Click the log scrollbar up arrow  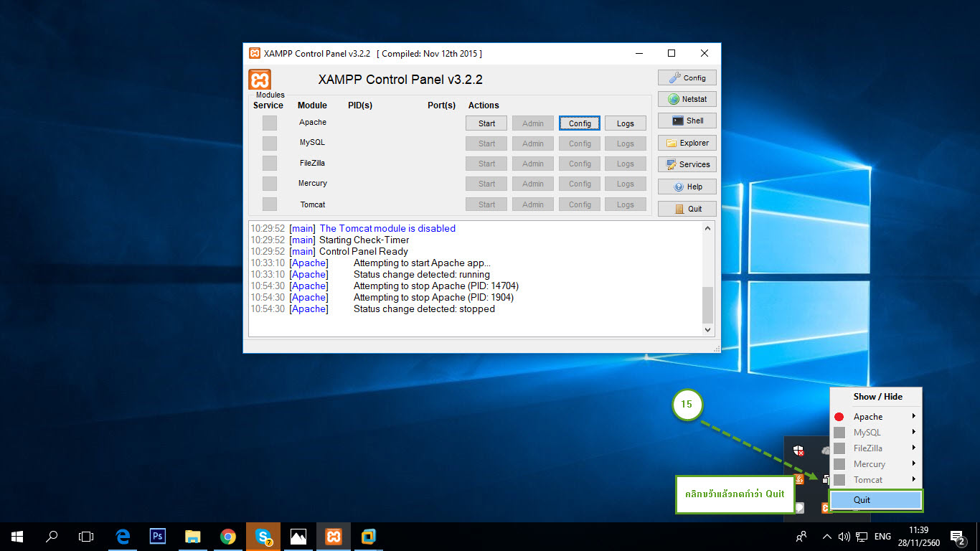(x=708, y=228)
